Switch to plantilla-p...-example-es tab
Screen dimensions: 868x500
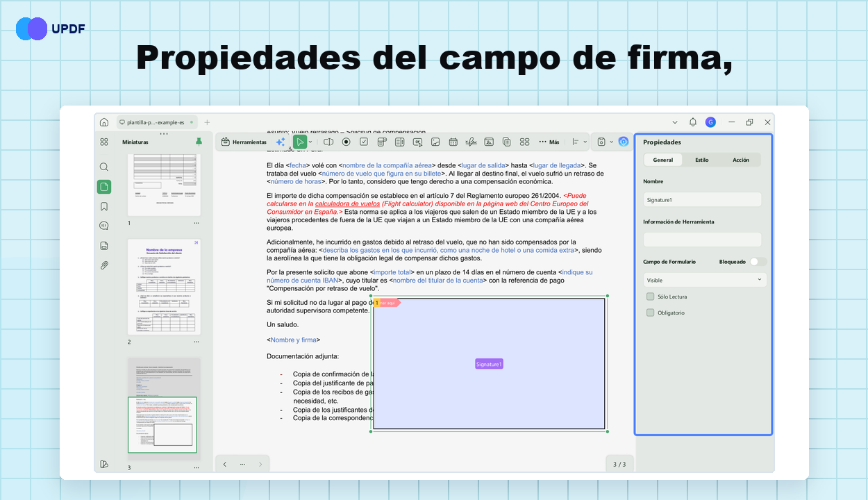point(156,122)
